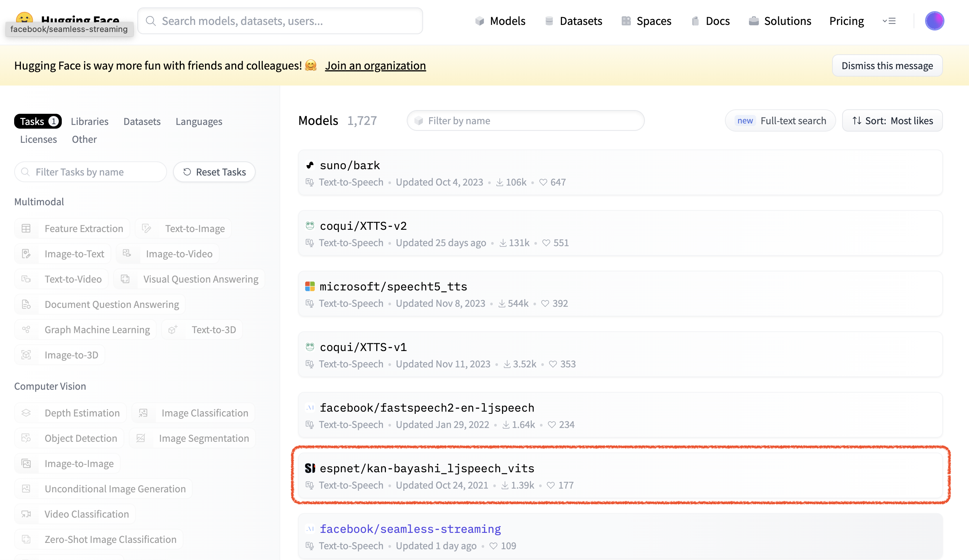
Task: Switch to the Other filter tab
Action: coord(84,139)
